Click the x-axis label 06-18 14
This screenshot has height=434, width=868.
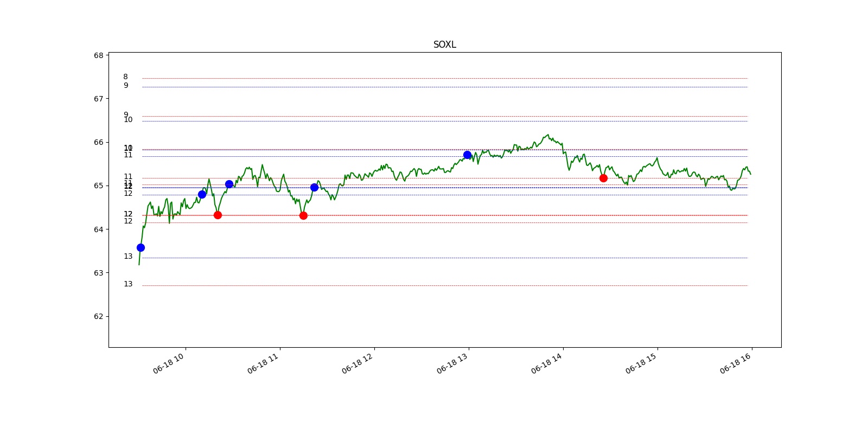(x=547, y=363)
